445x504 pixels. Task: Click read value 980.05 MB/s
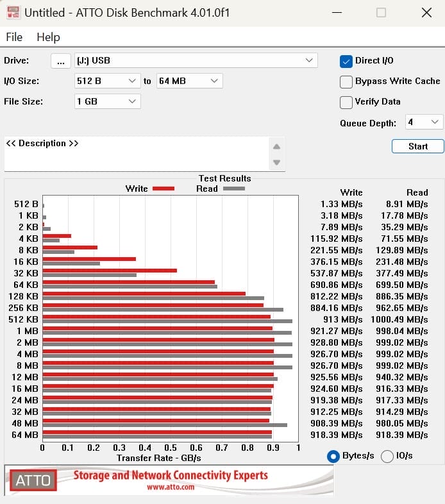pyautogui.click(x=402, y=423)
